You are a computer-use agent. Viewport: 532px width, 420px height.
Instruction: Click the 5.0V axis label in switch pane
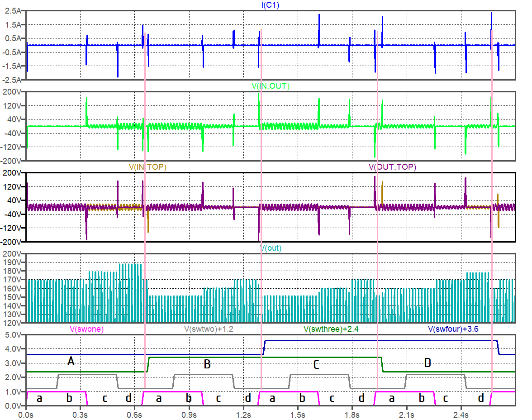tap(13, 335)
